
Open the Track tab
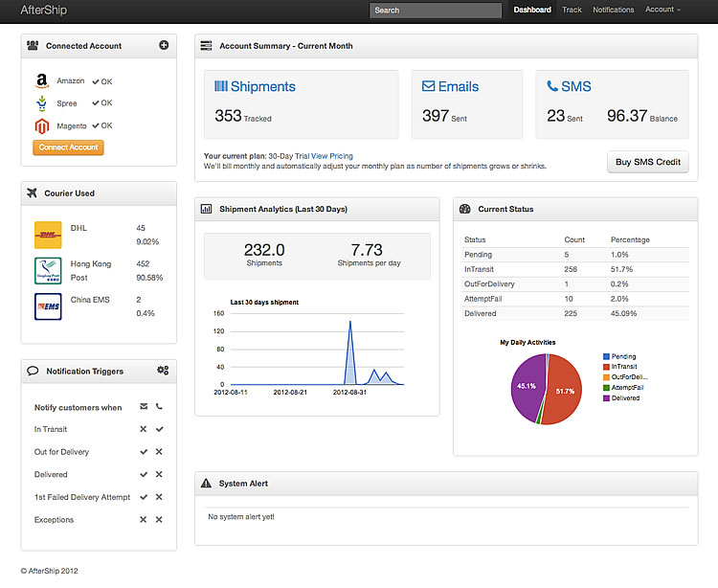tap(572, 10)
